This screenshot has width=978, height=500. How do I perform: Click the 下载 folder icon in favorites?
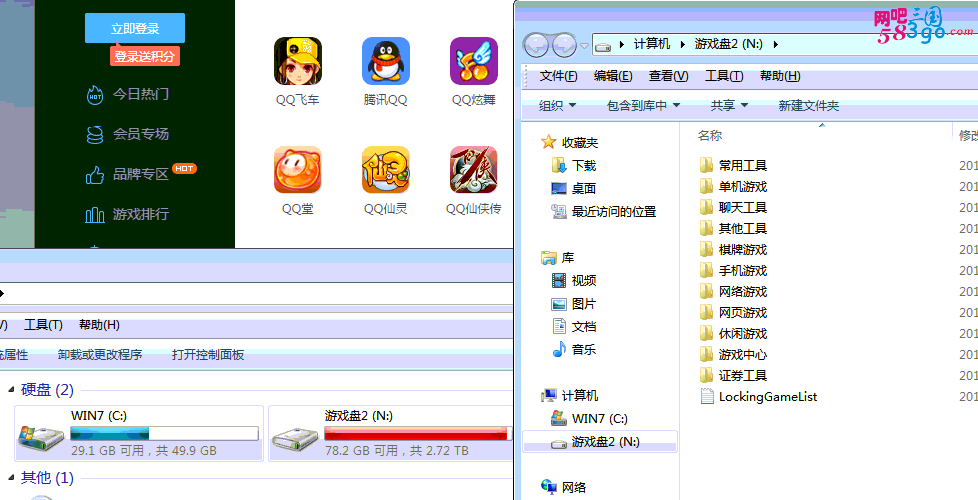pos(559,165)
